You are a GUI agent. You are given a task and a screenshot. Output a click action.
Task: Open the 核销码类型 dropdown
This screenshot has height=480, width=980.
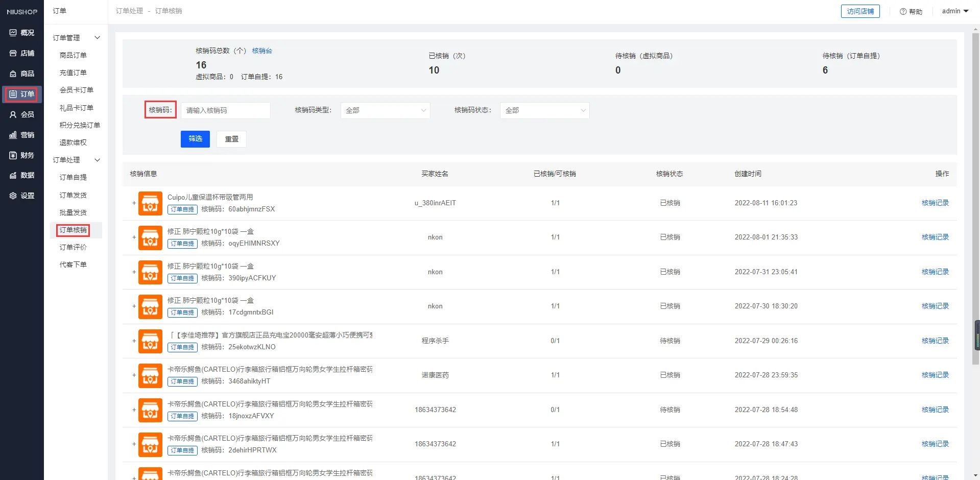(385, 110)
